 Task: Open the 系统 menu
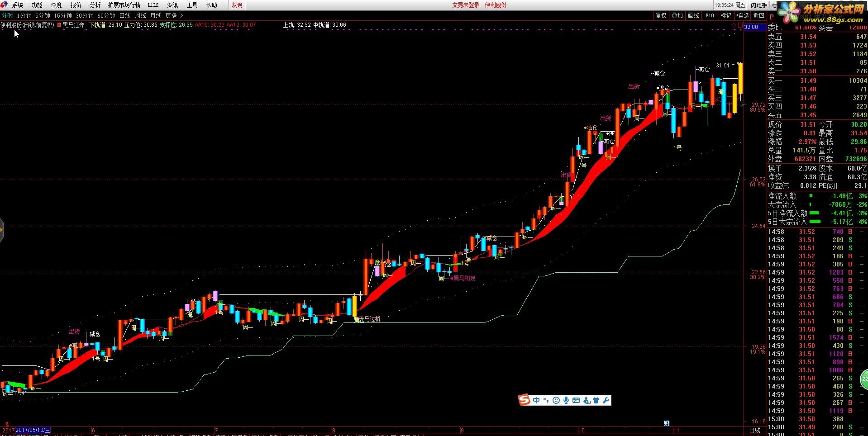click(x=17, y=5)
